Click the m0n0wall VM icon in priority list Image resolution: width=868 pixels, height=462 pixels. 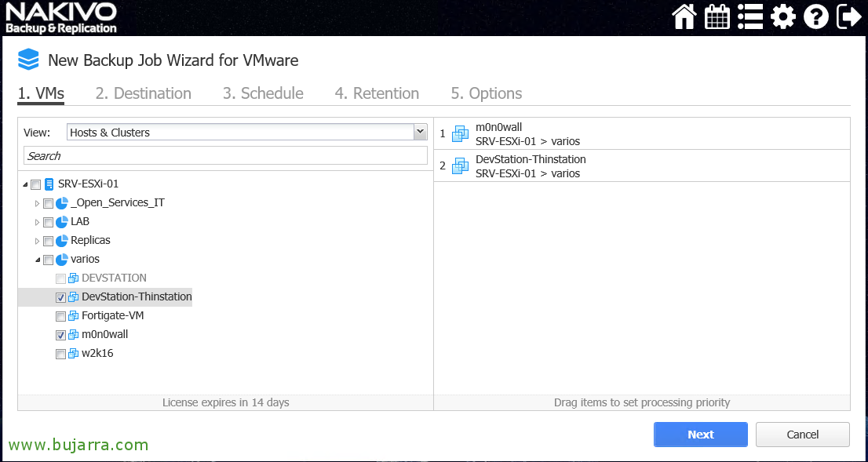pyautogui.click(x=460, y=134)
